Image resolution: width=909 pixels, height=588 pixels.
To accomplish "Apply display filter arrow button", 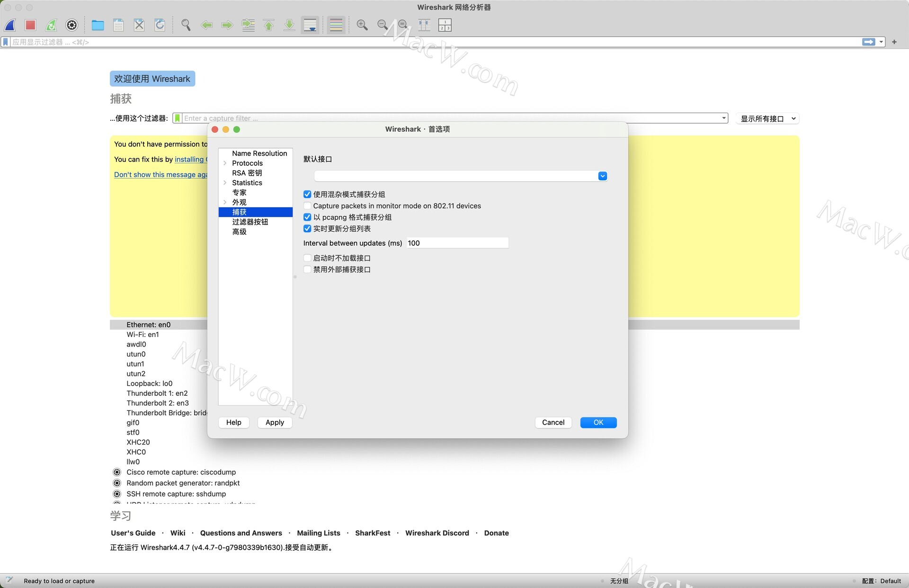I will pos(869,42).
